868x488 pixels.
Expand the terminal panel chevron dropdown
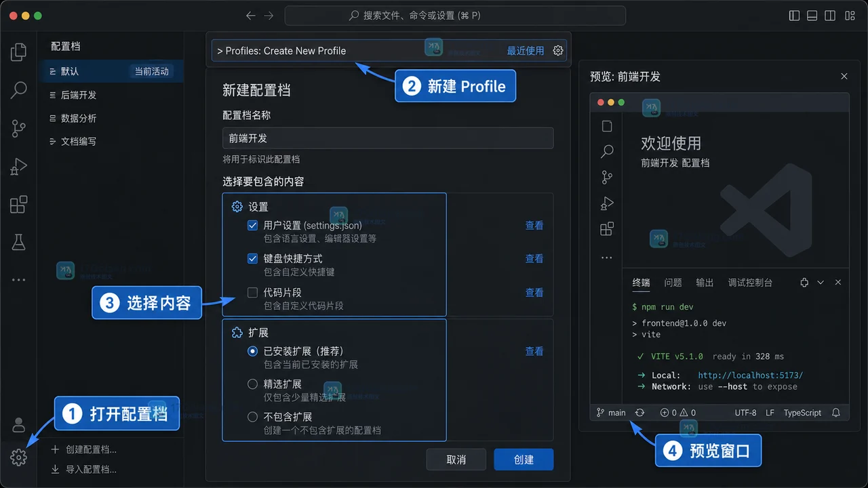[x=821, y=283]
